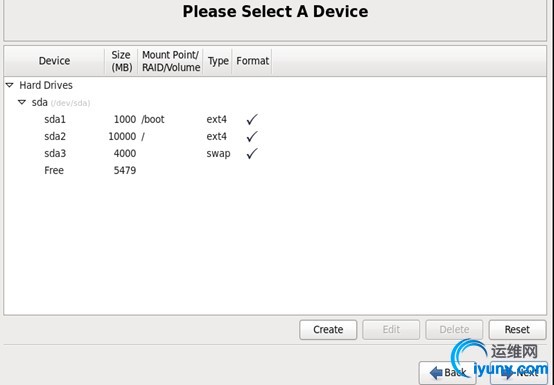Select the sda2 partition row

click(275, 136)
